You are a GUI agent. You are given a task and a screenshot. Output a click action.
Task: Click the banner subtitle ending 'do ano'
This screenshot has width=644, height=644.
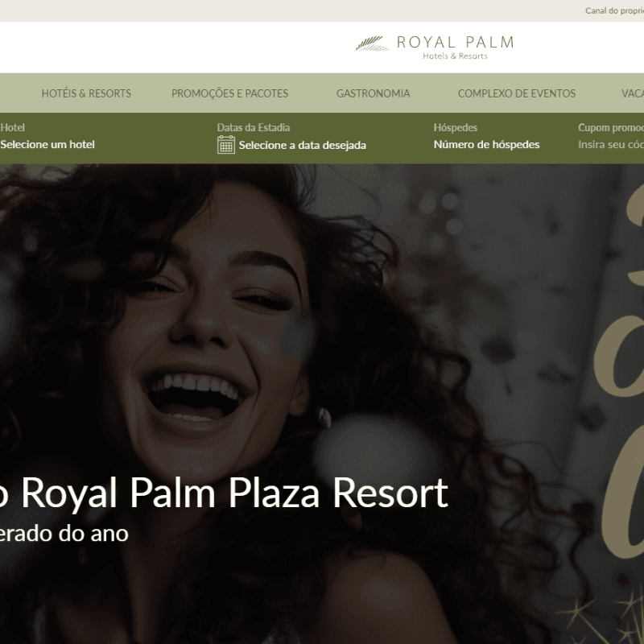pos(64,534)
